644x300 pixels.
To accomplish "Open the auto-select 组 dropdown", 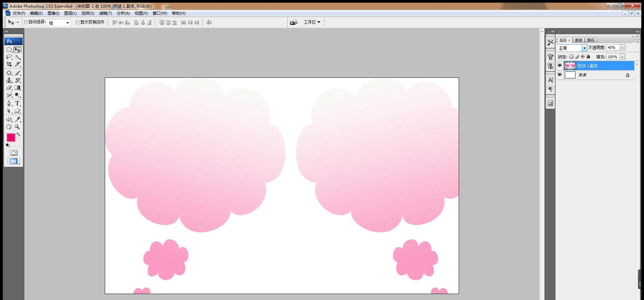I will pos(59,23).
